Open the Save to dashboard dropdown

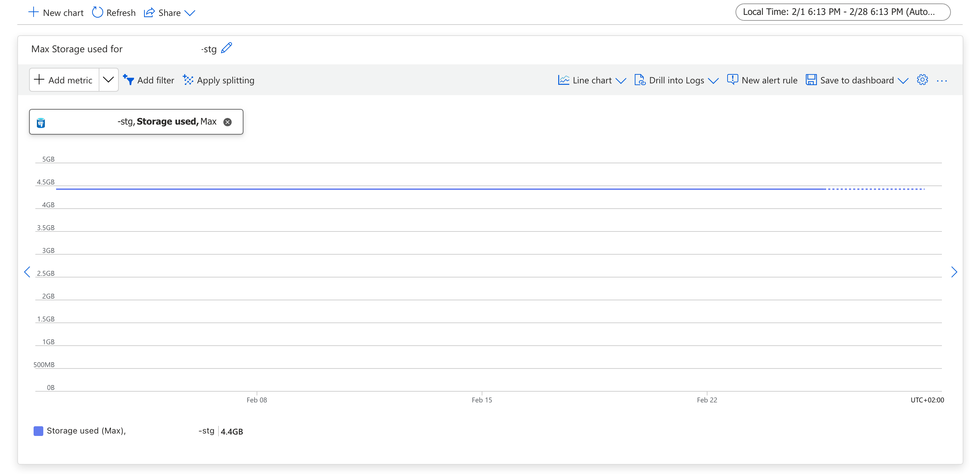tap(857, 80)
